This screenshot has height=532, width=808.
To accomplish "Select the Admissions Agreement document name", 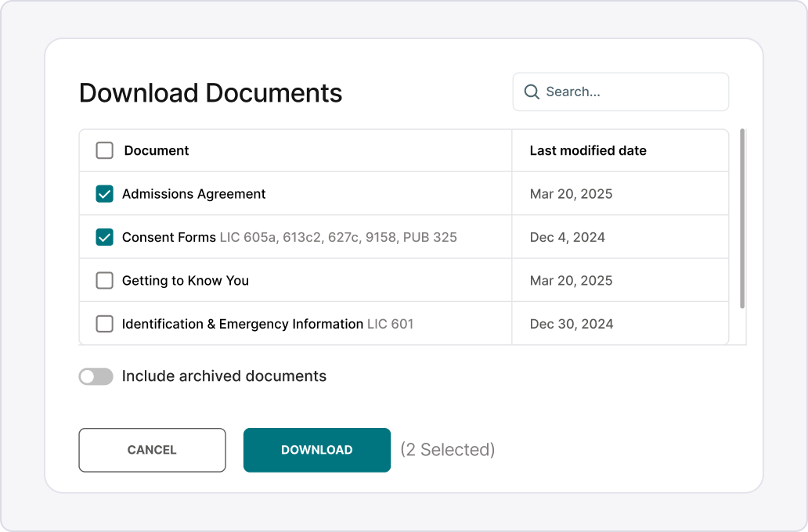I will coord(193,194).
